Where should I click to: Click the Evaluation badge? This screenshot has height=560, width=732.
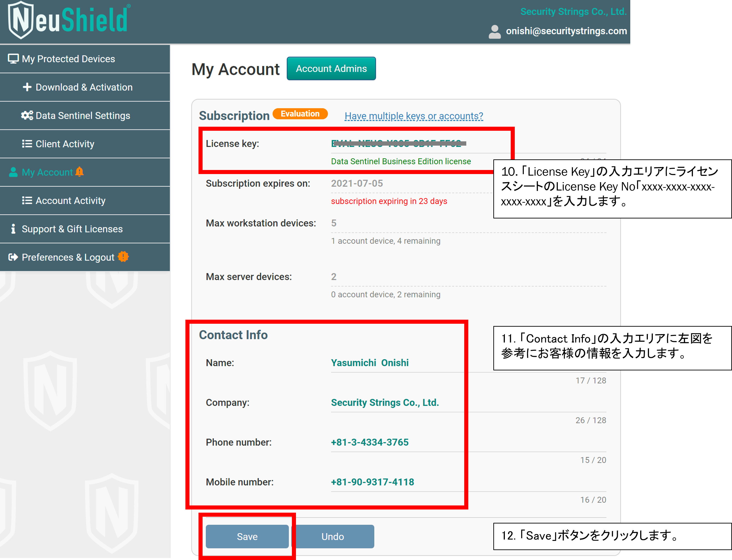click(300, 114)
